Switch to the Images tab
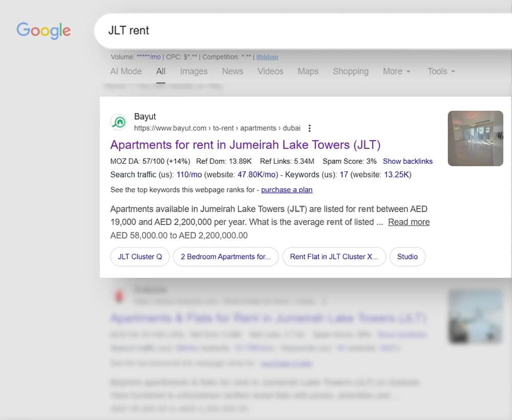Screen dimensions: 512x420 194,71
